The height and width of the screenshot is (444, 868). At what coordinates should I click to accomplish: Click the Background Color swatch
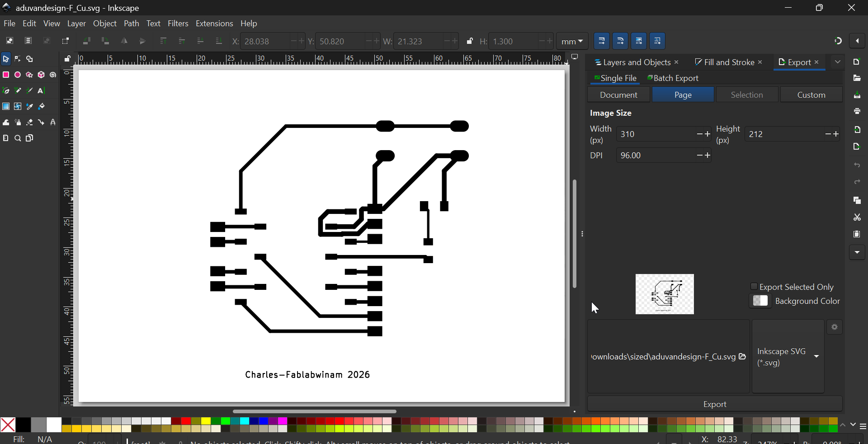(x=760, y=301)
